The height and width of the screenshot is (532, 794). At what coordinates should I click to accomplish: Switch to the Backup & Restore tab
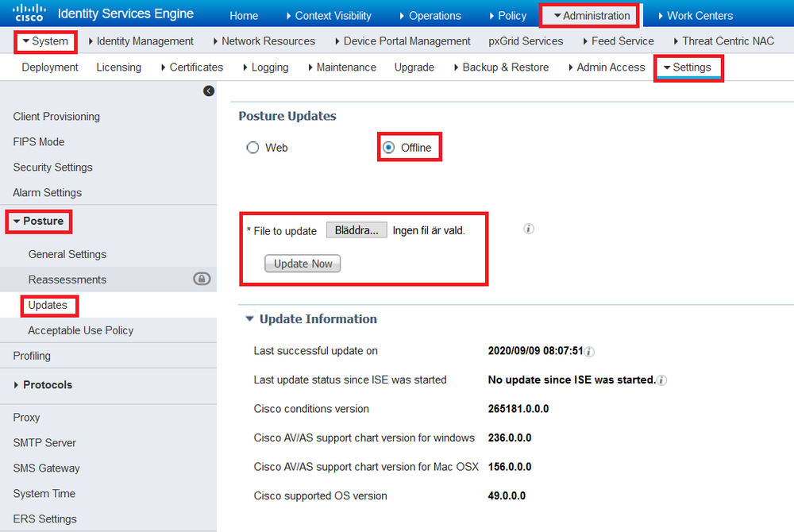(506, 67)
